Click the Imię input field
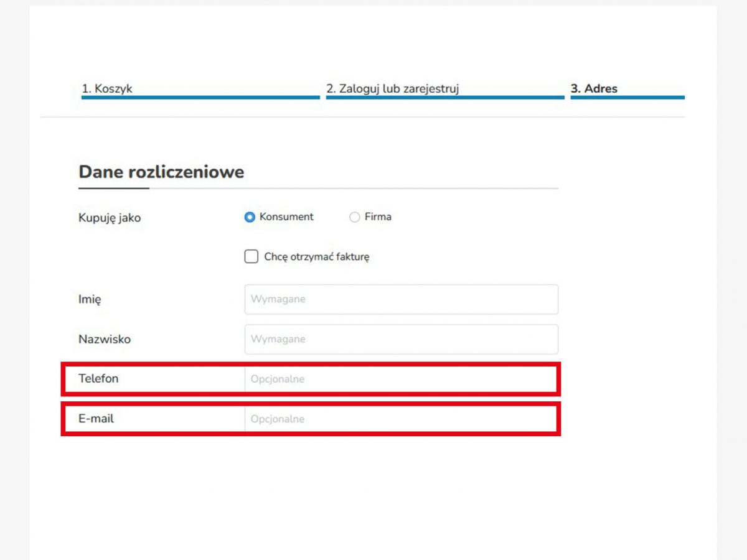This screenshot has width=747, height=560. tap(401, 299)
